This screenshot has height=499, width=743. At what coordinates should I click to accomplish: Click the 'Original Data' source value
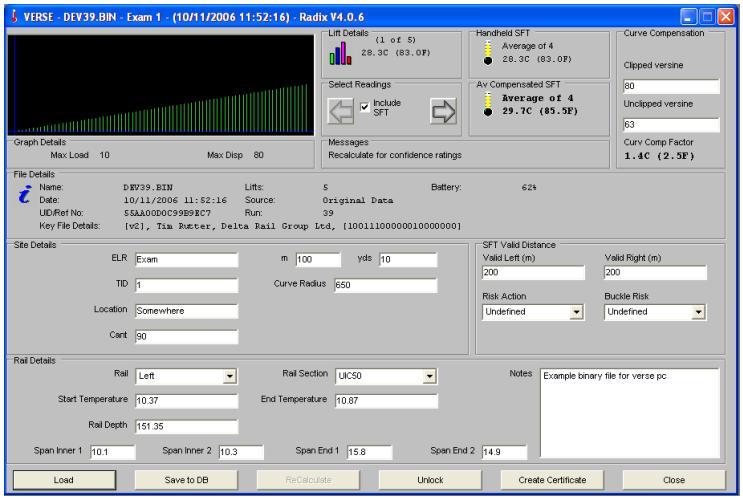[x=358, y=200]
